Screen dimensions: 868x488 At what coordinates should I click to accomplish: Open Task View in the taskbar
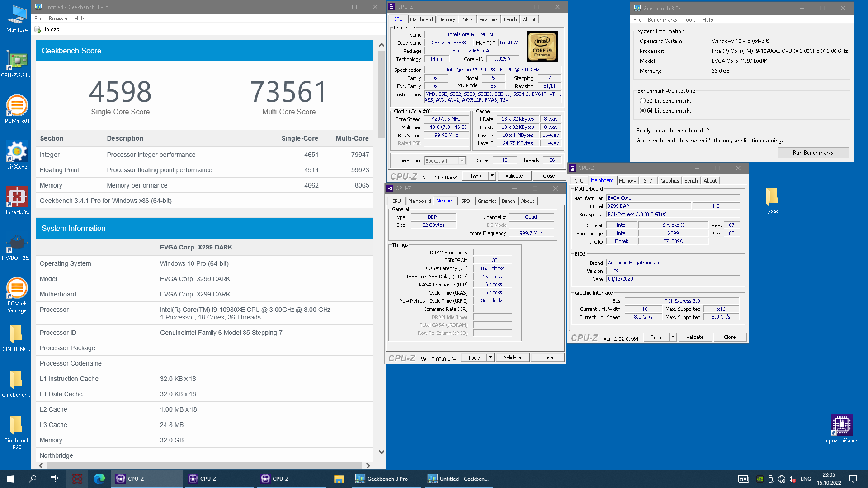click(x=54, y=479)
